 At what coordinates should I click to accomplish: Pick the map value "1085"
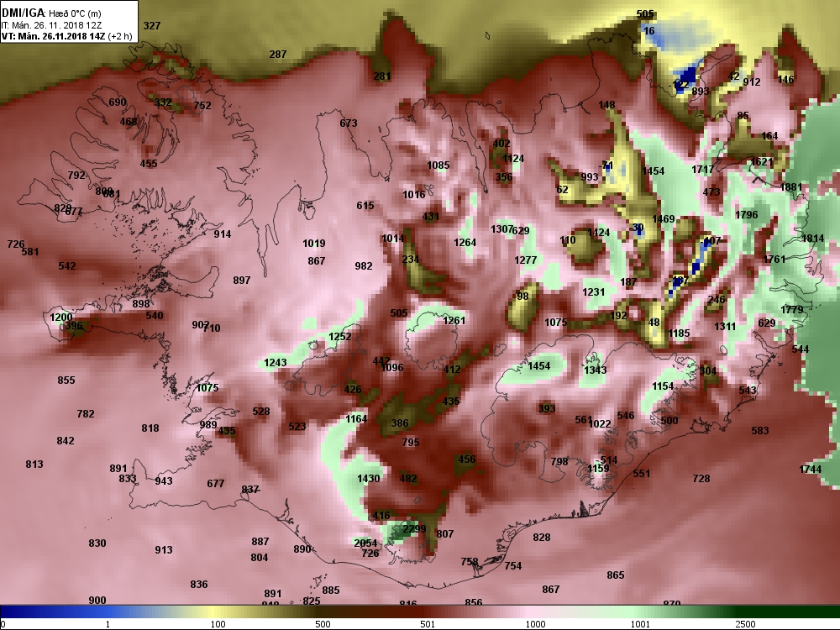438,165
